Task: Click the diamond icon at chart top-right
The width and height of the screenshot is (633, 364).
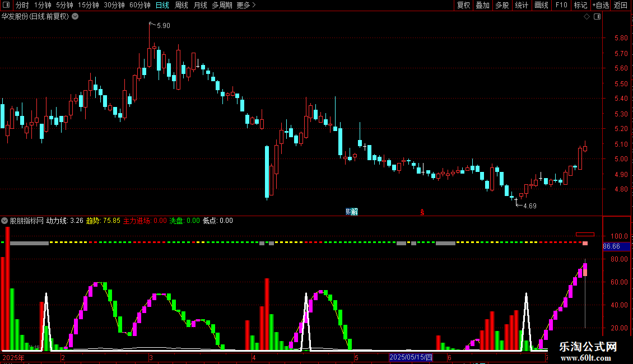Action: (587, 17)
